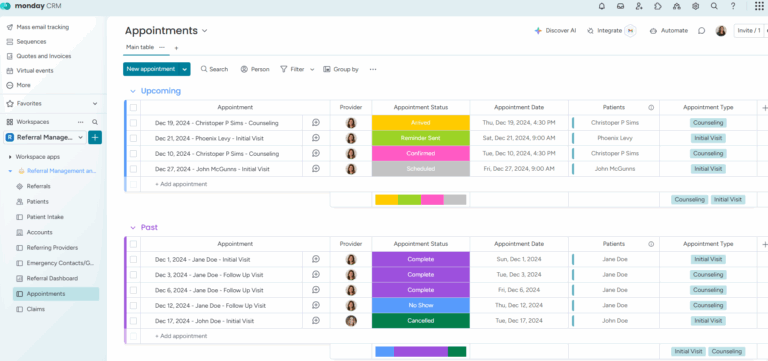768x361 pixels.
Task: Click Group by
Action: (x=341, y=69)
